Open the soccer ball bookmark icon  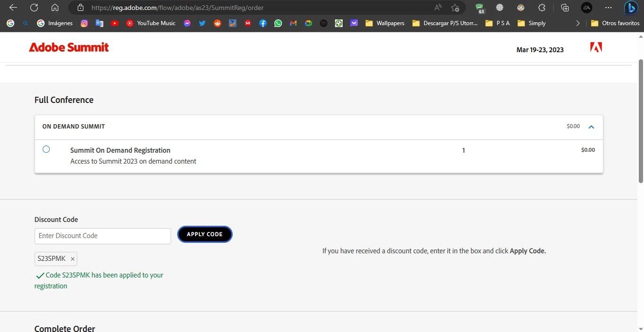click(339, 23)
